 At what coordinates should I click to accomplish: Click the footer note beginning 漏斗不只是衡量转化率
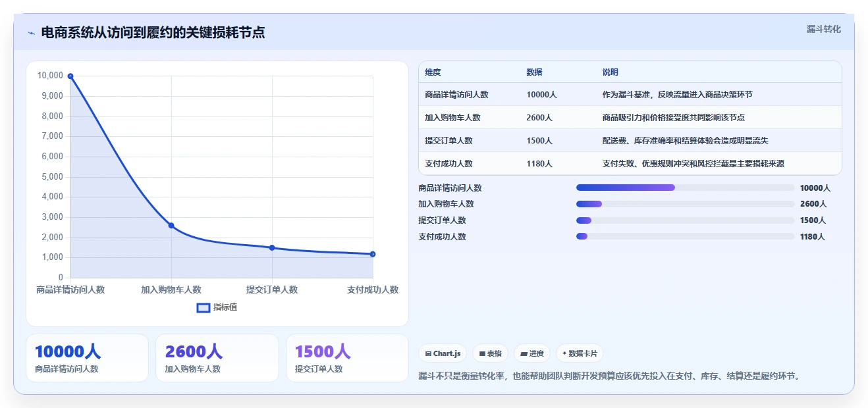(609, 376)
